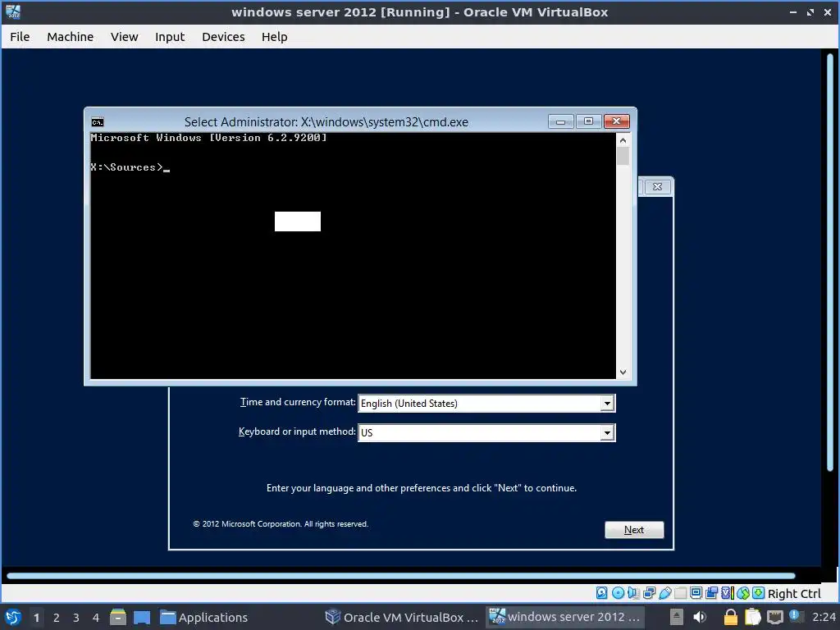This screenshot has height=630, width=840.
Task: Click the keyboard capture arrow icon
Action: pyautogui.click(x=759, y=593)
